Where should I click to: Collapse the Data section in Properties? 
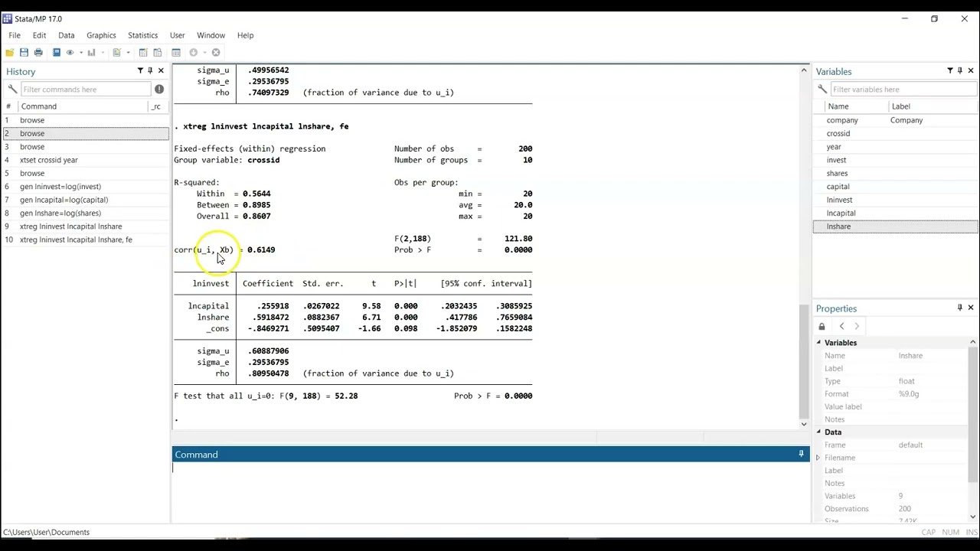[818, 432]
